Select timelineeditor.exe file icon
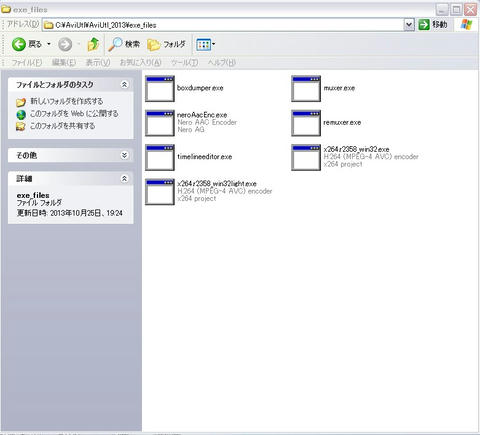This screenshot has width=480, height=435. point(160,157)
